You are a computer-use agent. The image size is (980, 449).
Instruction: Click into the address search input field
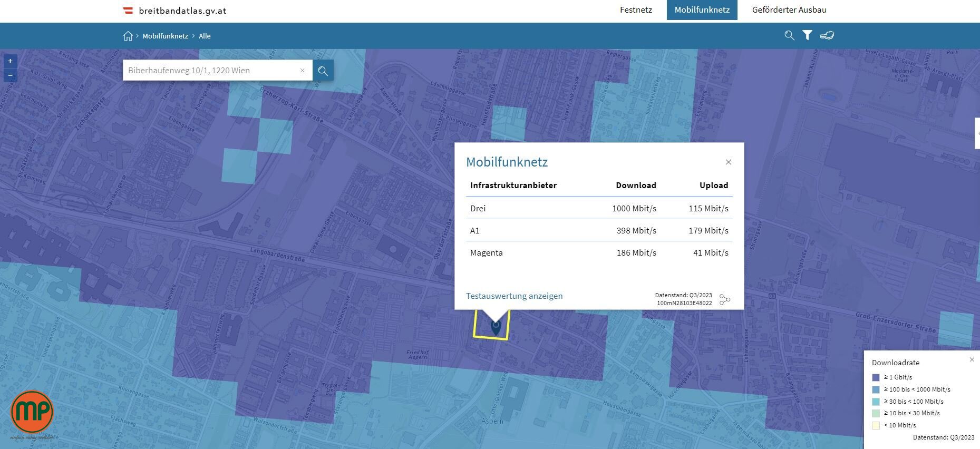pos(211,71)
